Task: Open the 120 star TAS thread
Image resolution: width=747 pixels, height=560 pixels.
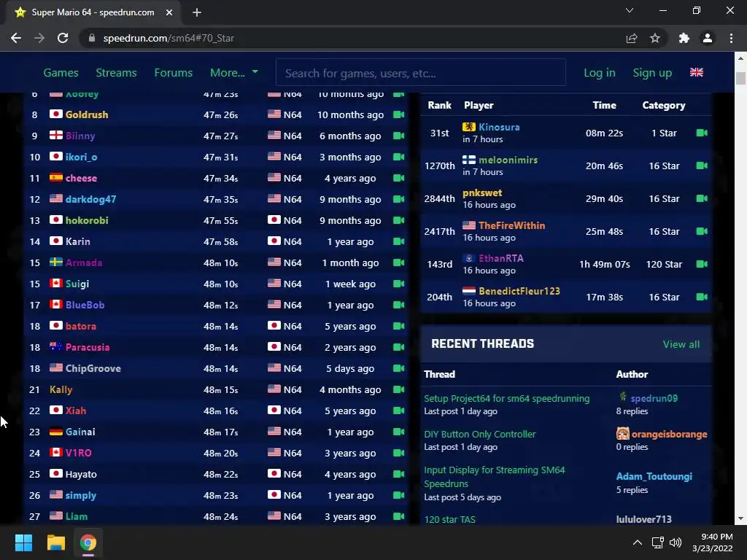Action: pyautogui.click(x=449, y=519)
